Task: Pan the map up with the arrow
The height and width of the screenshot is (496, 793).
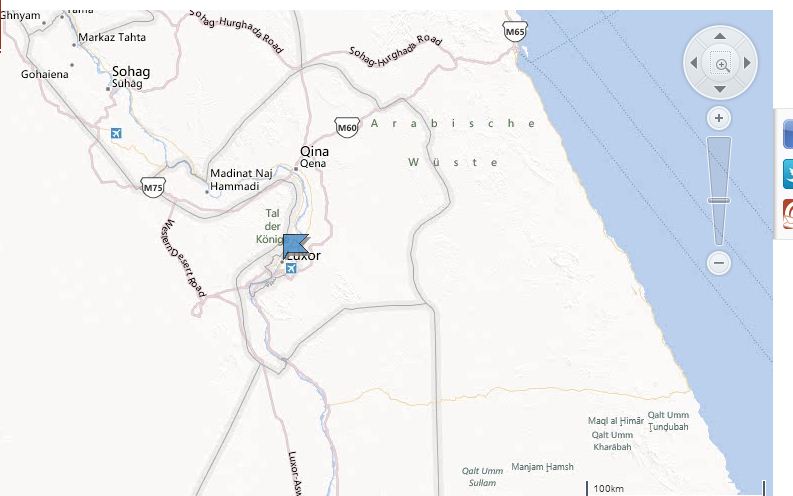Action: tap(720, 36)
